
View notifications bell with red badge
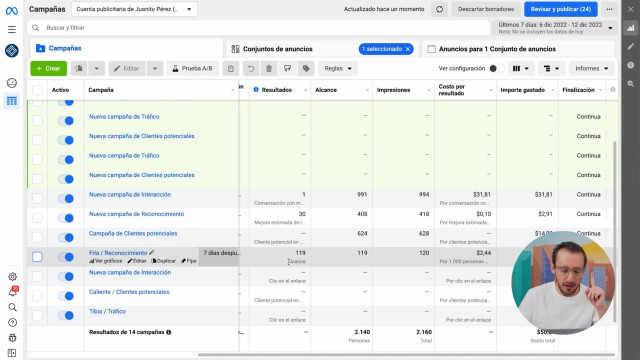pos(13,291)
